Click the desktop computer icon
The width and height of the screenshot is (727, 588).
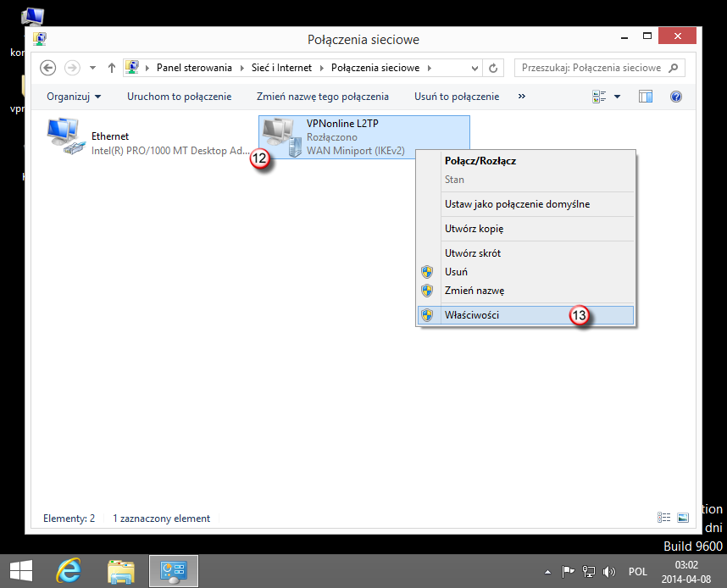[x=32, y=17]
